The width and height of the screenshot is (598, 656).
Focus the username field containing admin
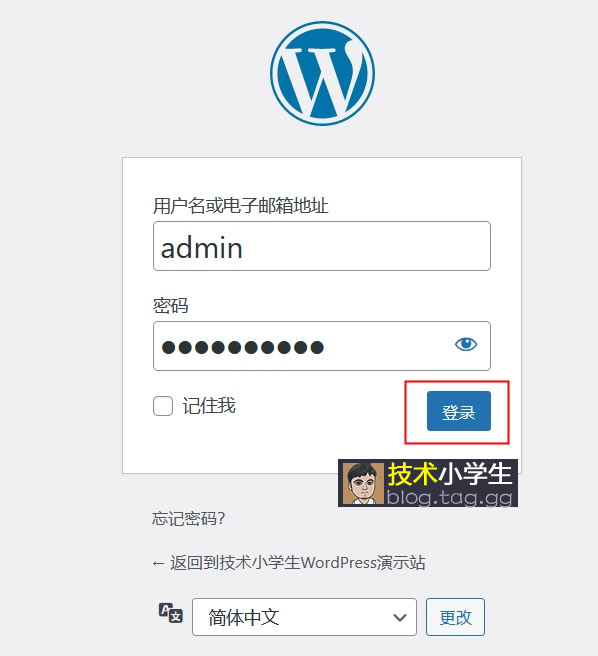point(322,246)
